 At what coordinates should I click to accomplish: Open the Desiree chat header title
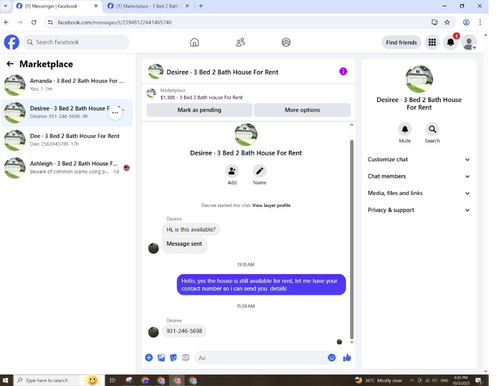(x=222, y=72)
